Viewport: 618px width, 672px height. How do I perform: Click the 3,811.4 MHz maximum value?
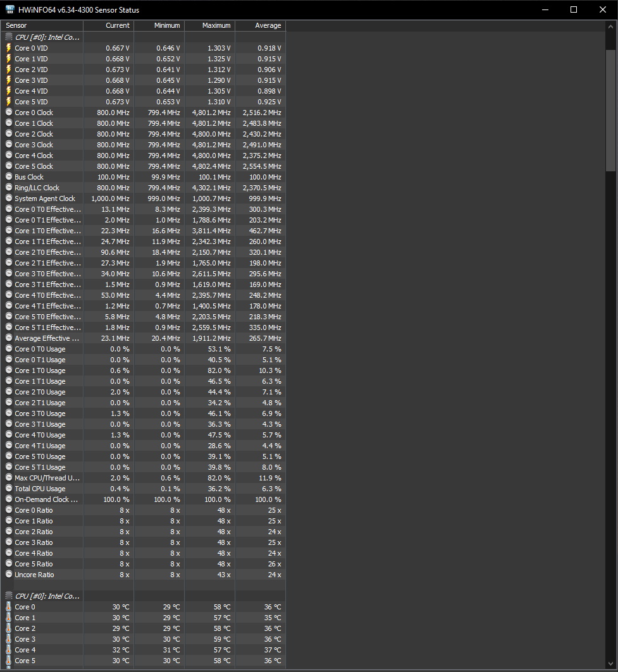[211, 231]
